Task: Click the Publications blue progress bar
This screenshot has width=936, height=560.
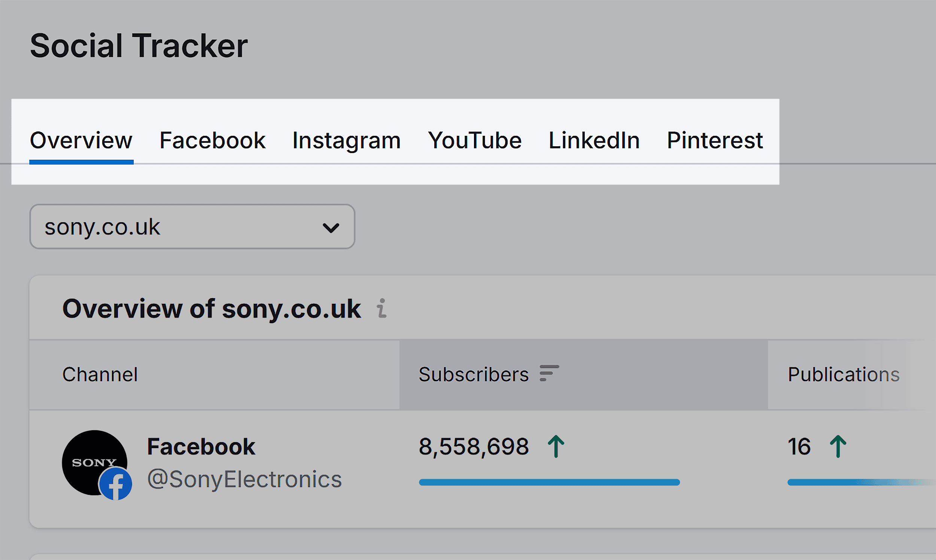Action: [x=857, y=482]
